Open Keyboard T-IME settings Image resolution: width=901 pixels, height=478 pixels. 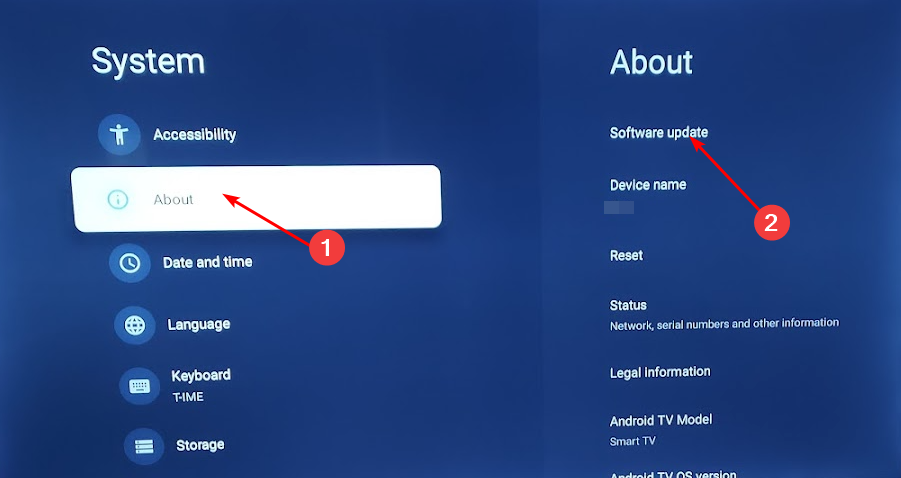point(201,386)
